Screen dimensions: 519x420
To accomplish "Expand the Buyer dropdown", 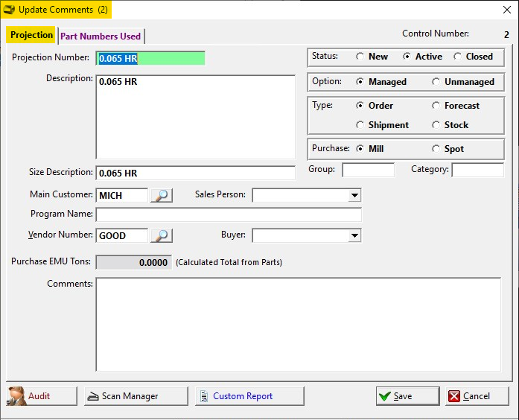I will click(354, 235).
